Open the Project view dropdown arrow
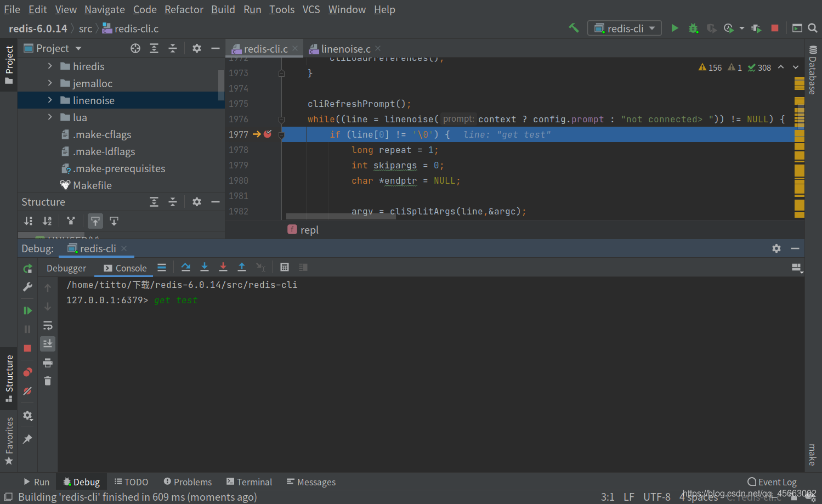The width and height of the screenshot is (822, 504). click(x=78, y=48)
